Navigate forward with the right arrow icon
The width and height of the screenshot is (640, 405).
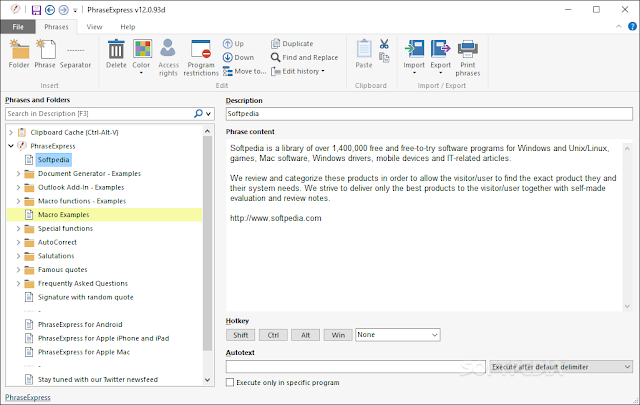(63, 10)
